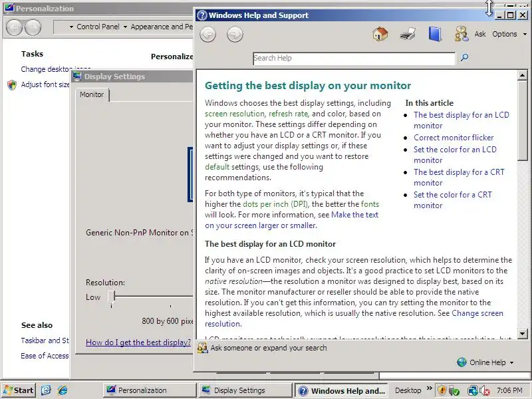The height and width of the screenshot is (399, 532).
Task: Open 'Set the color for an LCD monitor' link
Action: pyautogui.click(x=455, y=155)
